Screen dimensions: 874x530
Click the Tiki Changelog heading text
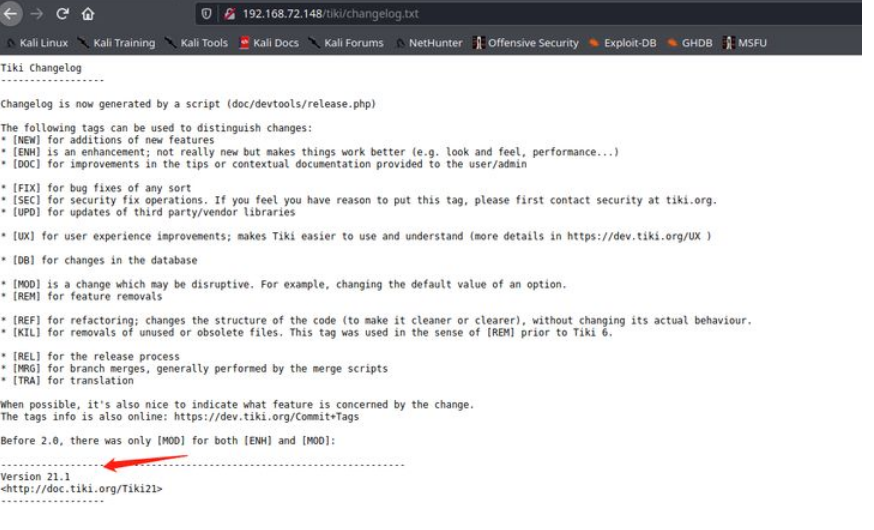[41, 68]
